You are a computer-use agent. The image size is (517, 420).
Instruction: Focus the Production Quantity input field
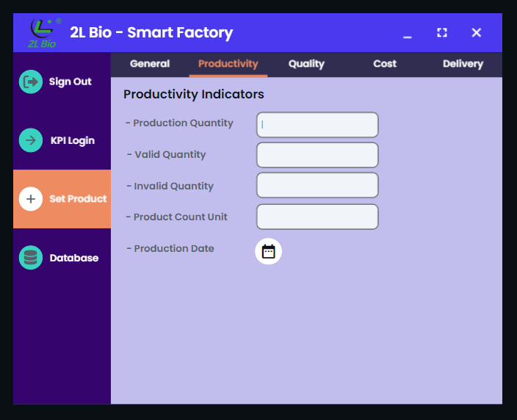coord(317,125)
